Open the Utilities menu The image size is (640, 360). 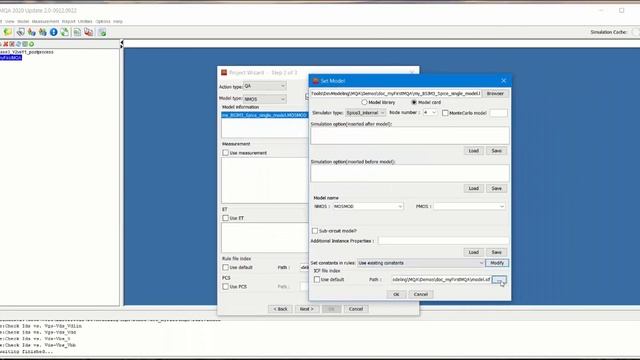pos(85,21)
